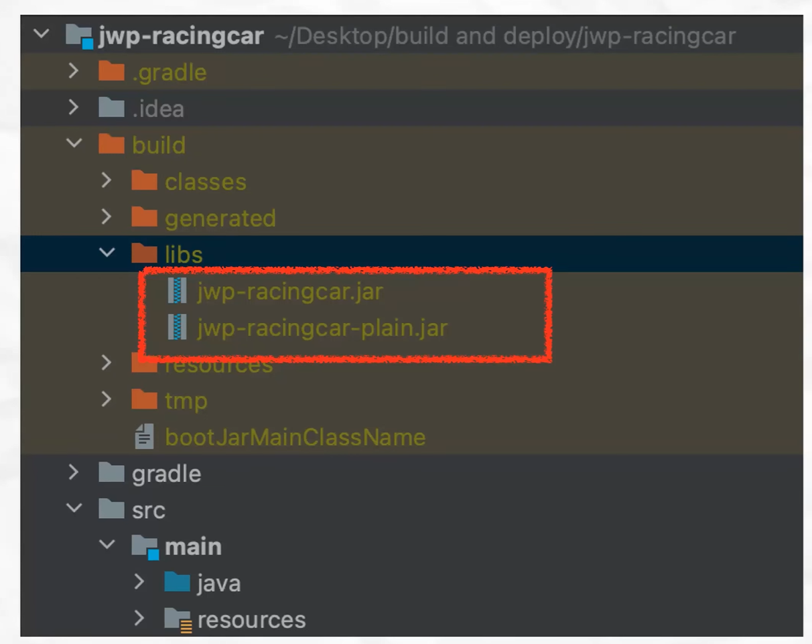
Task: Click the java source root folder icon
Action: pyautogui.click(x=177, y=582)
